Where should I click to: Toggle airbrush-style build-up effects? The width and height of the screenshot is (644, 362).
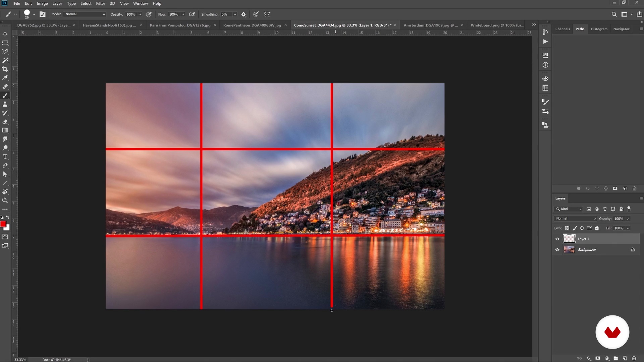[x=192, y=14]
